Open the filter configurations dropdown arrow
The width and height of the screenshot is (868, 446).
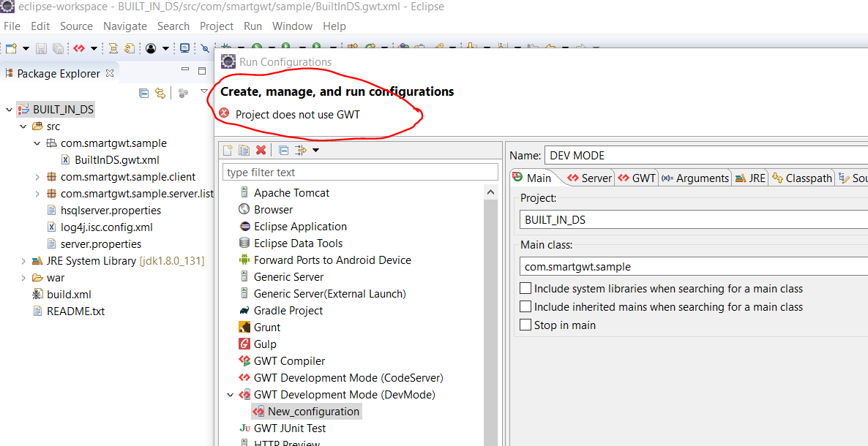pyautogui.click(x=315, y=150)
